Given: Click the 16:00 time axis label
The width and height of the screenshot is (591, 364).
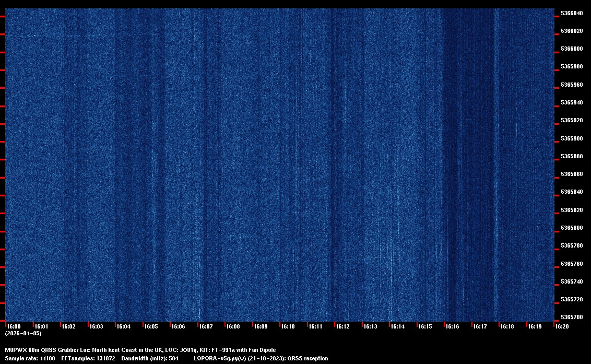Looking at the screenshot, I should 14,326.
